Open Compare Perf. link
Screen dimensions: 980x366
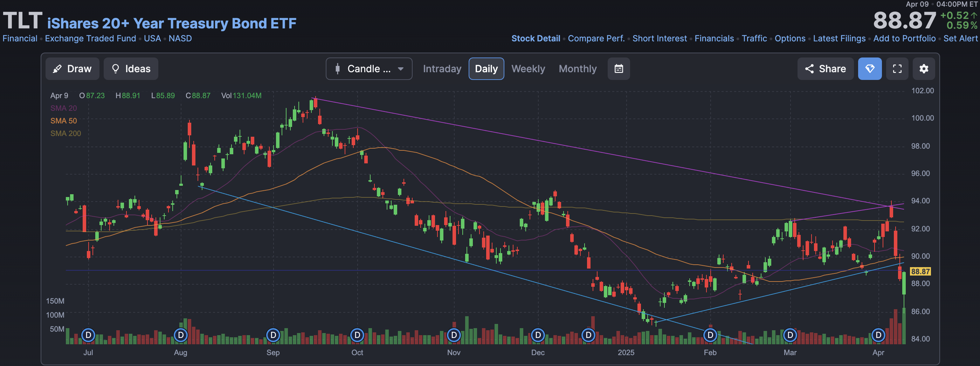pos(596,39)
